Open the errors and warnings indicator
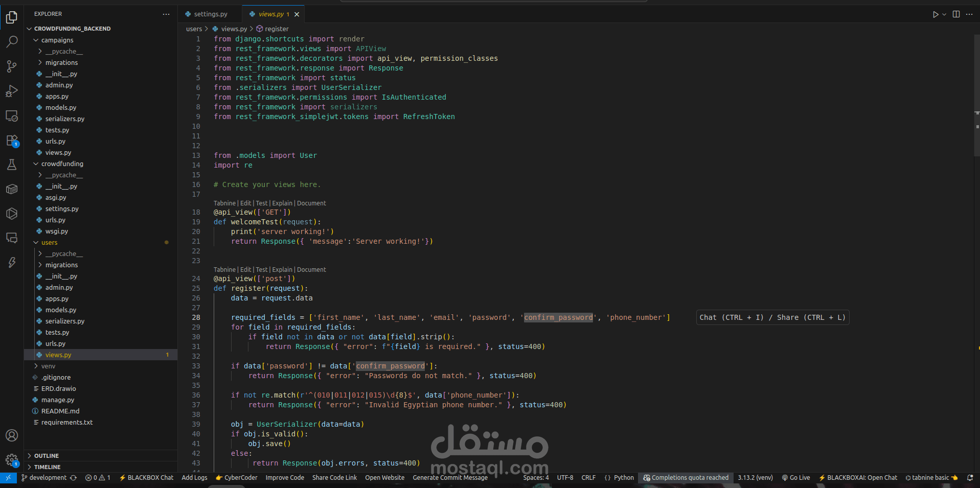The width and height of the screenshot is (980, 488). click(98, 478)
